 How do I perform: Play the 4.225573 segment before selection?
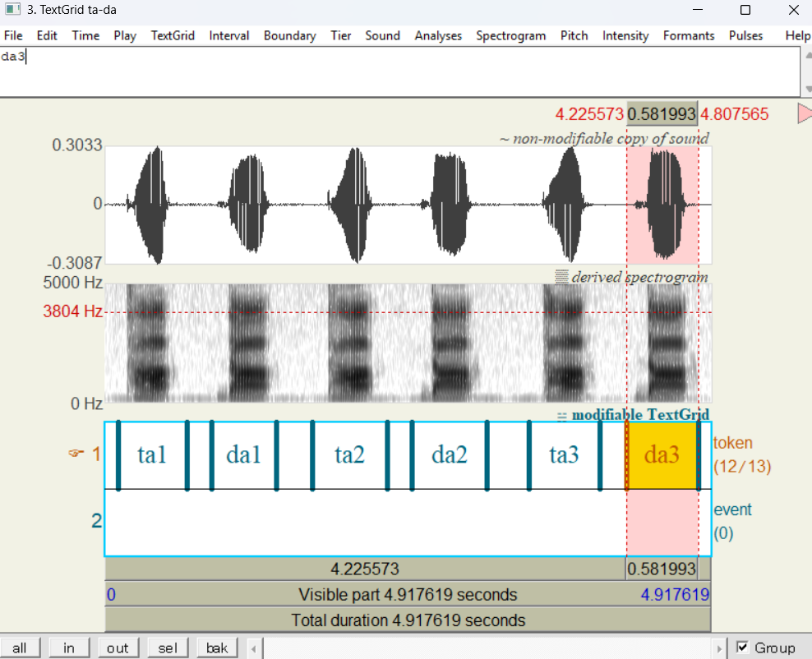[x=365, y=569]
